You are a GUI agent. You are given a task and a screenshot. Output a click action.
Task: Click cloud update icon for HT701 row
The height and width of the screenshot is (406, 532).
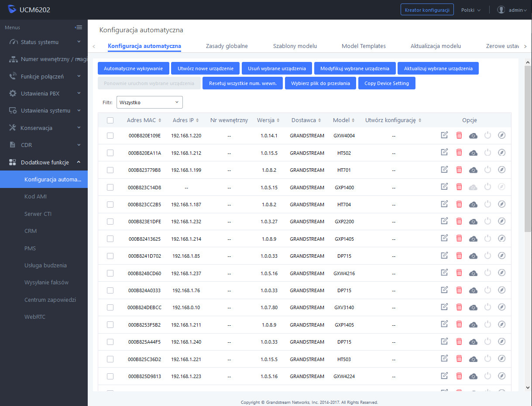click(x=473, y=170)
